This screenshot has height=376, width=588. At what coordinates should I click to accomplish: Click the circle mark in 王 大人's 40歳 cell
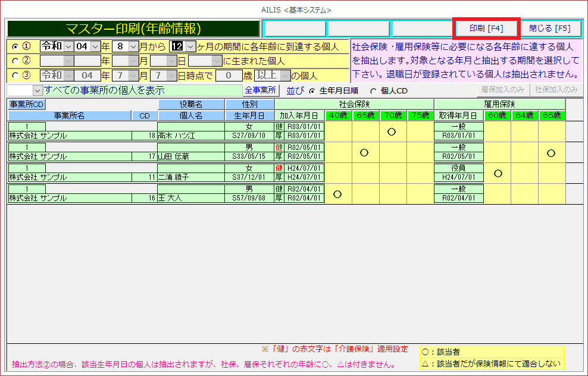pyautogui.click(x=337, y=194)
